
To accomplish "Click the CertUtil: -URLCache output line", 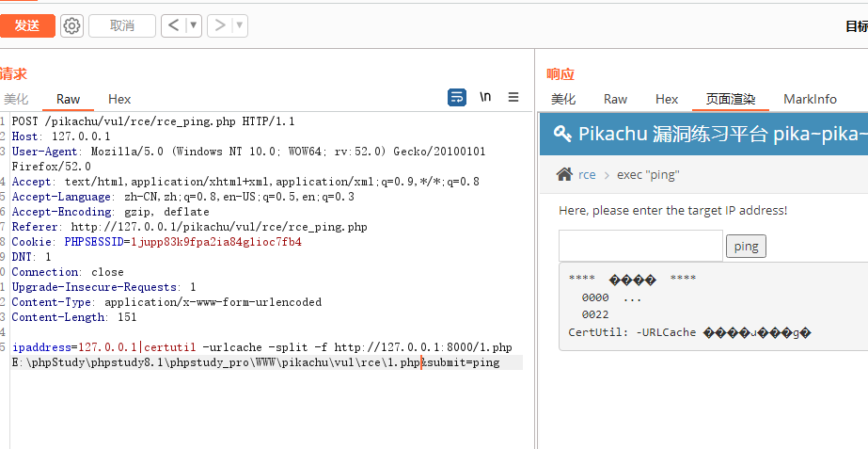I will point(689,332).
